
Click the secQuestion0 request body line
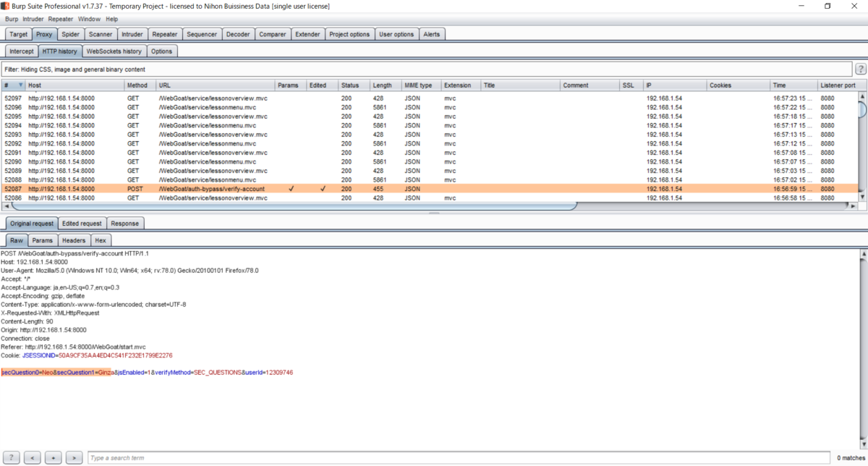pyautogui.click(x=147, y=373)
